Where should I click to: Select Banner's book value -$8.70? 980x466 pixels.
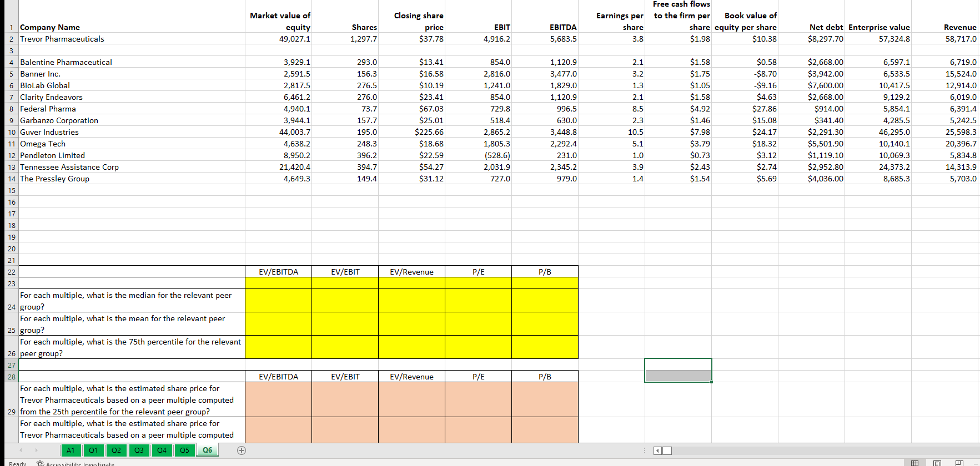click(x=745, y=74)
